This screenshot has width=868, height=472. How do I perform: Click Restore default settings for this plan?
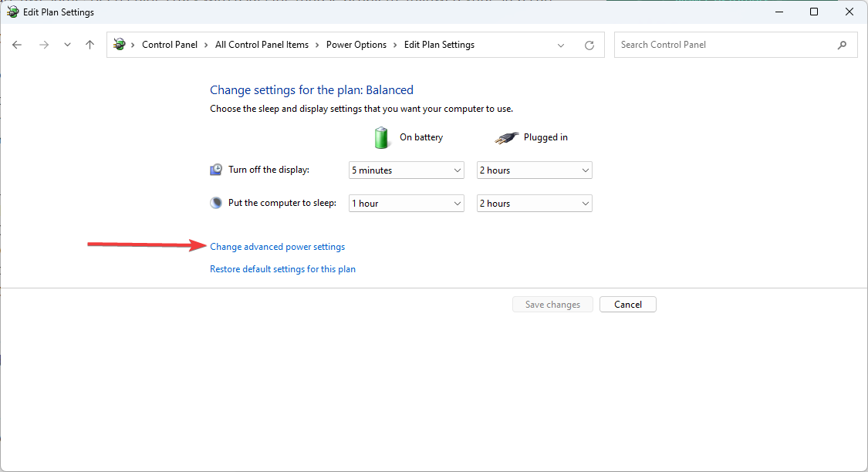tap(282, 269)
